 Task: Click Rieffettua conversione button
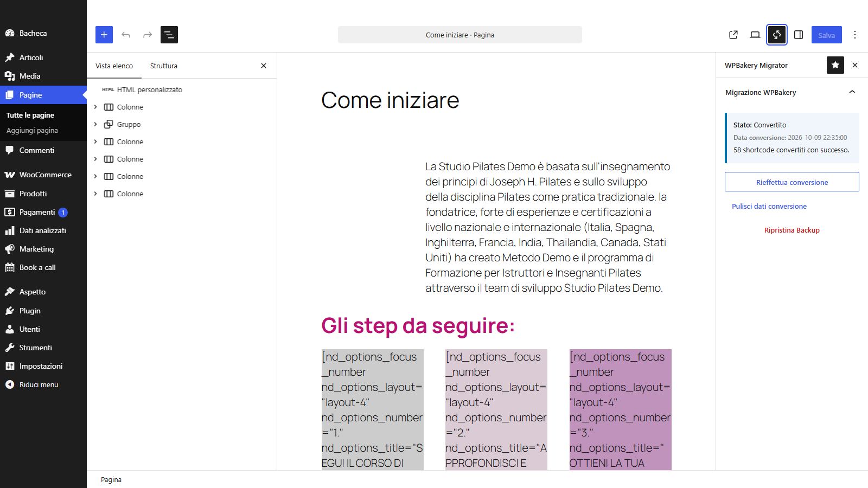coord(792,182)
